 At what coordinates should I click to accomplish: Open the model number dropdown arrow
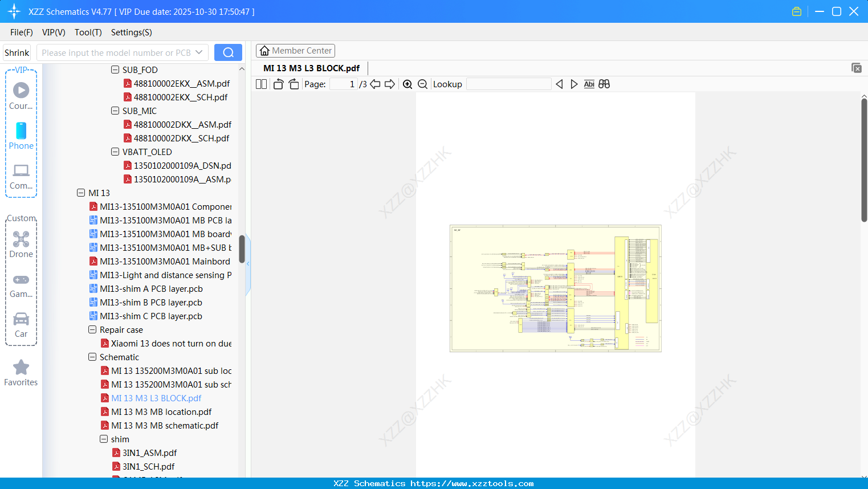pyautogui.click(x=199, y=52)
